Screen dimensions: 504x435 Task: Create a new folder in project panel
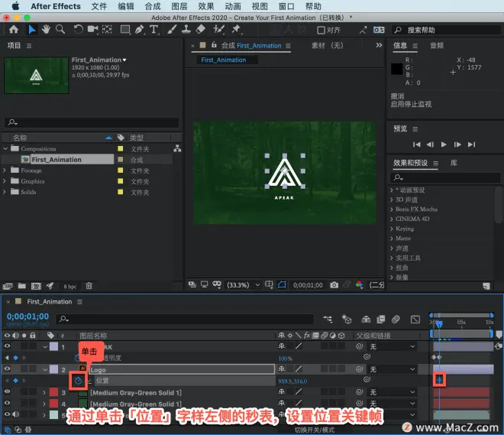pos(22,286)
